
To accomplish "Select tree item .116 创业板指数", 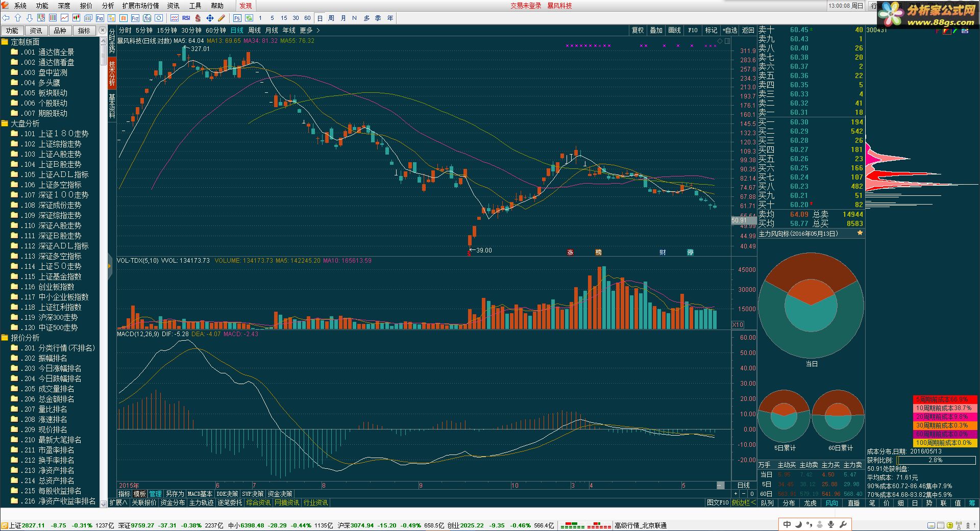I will pos(49,287).
